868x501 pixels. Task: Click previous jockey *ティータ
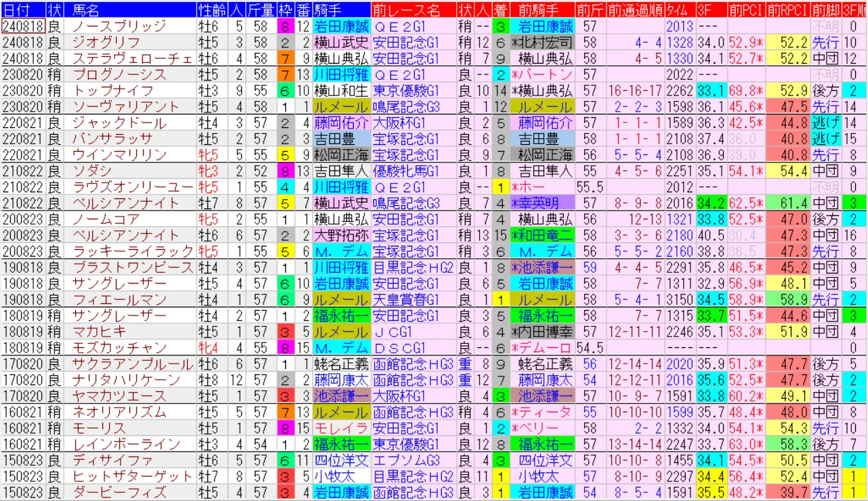541,412
